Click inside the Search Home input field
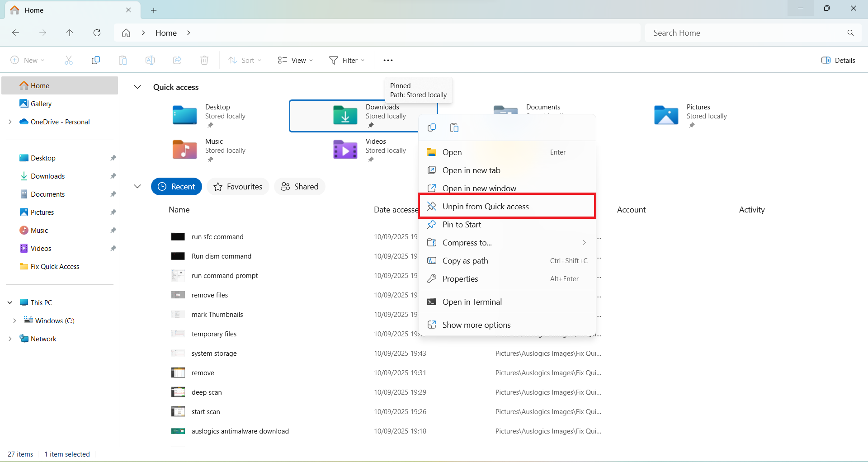Viewport: 868px width, 462px height. pyautogui.click(x=723, y=33)
